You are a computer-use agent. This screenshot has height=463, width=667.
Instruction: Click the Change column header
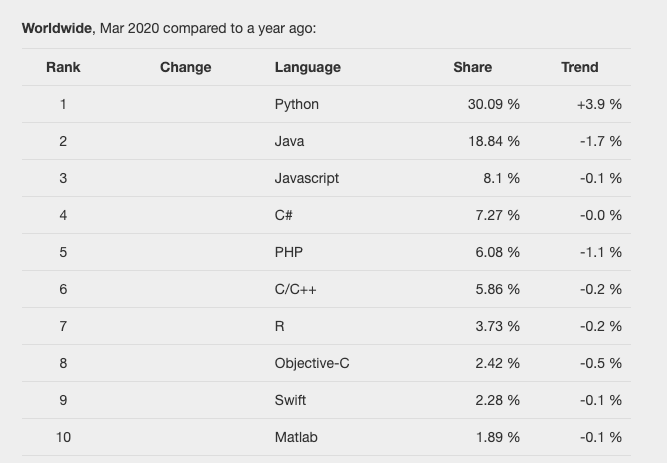tap(185, 67)
